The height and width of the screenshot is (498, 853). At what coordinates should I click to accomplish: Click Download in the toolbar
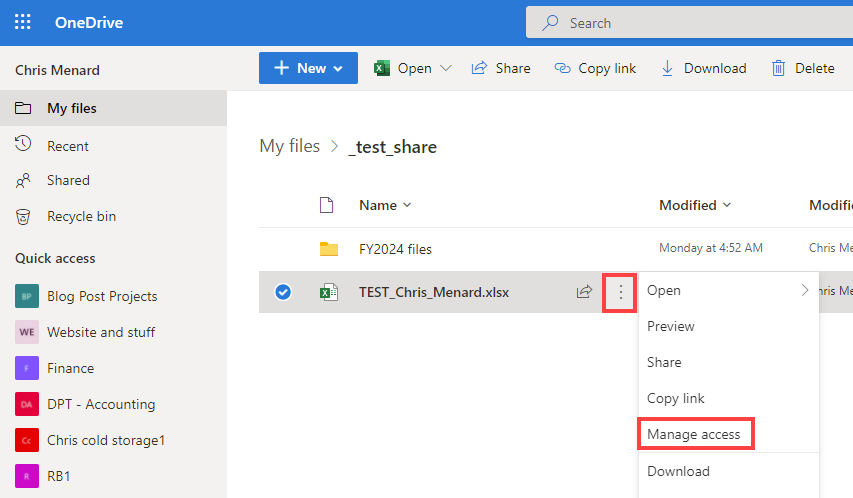(x=703, y=68)
